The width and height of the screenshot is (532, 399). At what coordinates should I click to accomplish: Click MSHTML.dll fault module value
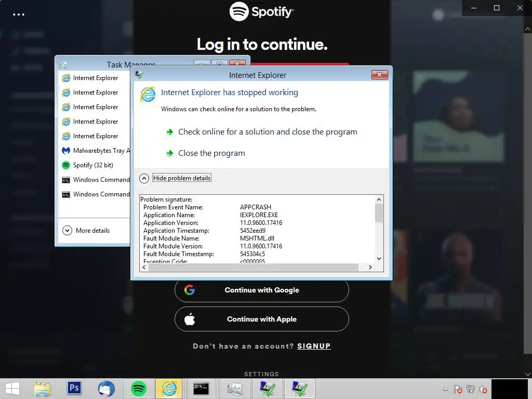pos(257,238)
